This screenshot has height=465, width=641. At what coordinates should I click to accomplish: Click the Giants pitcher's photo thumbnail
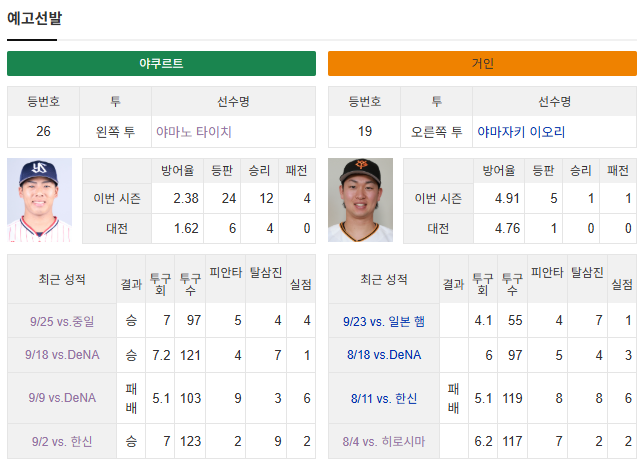tap(360, 200)
